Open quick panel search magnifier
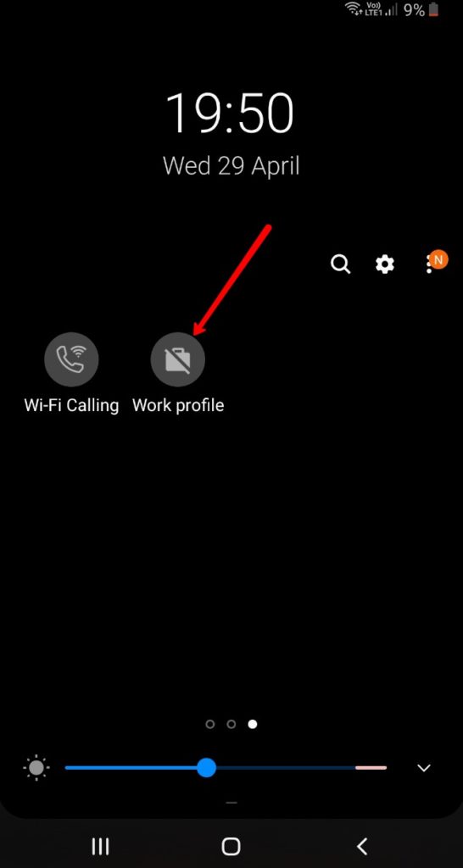 click(x=340, y=264)
